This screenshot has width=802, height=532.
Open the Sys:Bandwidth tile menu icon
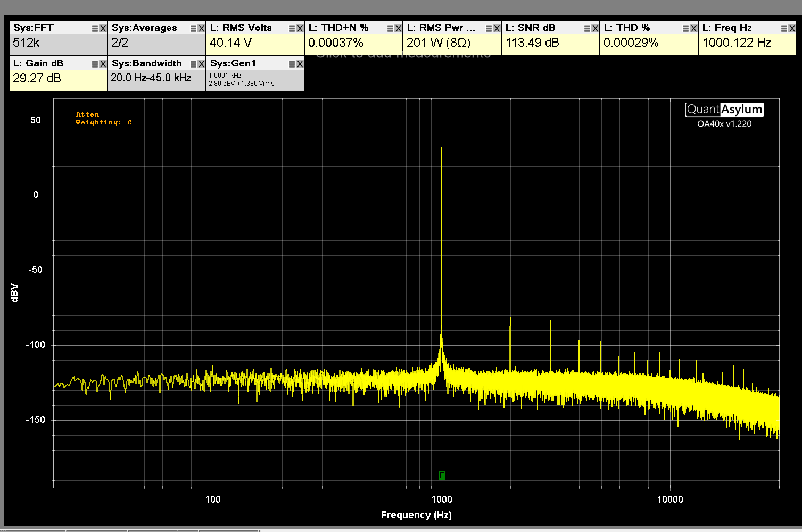(x=193, y=64)
